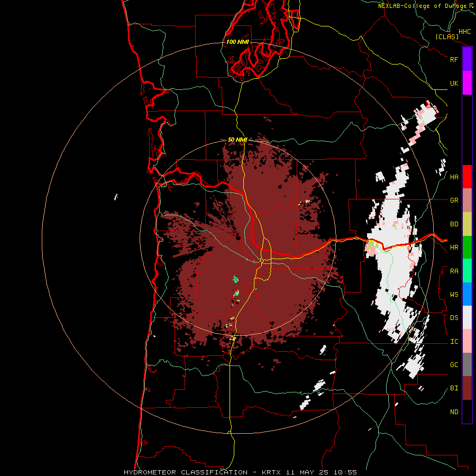Click the '100 NMI' range ring label
476x476 pixels.
pos(237,42)
